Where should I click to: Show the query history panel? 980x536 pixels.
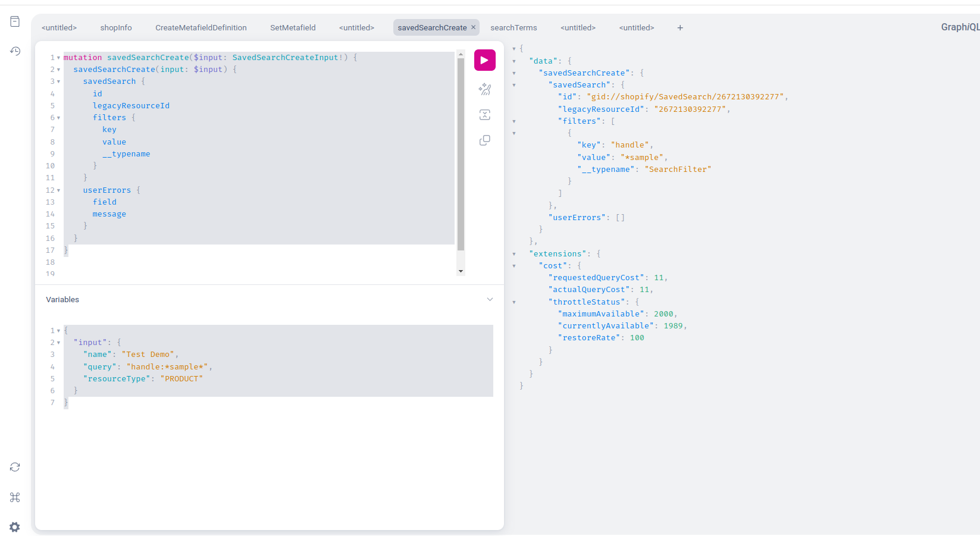click(15, 51)
